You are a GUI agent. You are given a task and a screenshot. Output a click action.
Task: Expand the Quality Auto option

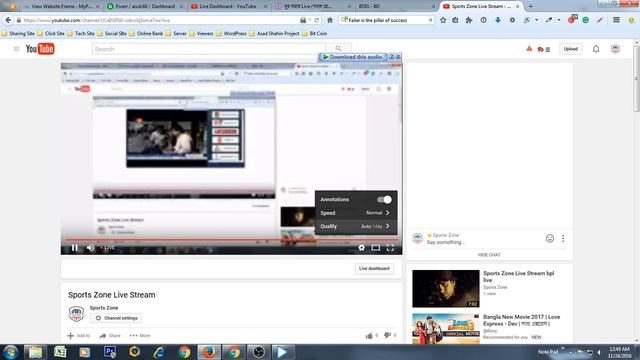[356, 226]
